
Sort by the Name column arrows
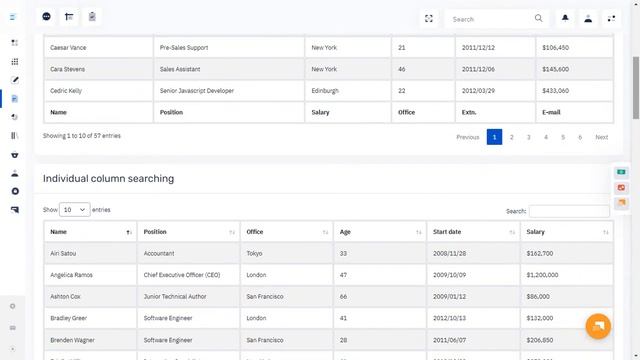click(129, 232)
